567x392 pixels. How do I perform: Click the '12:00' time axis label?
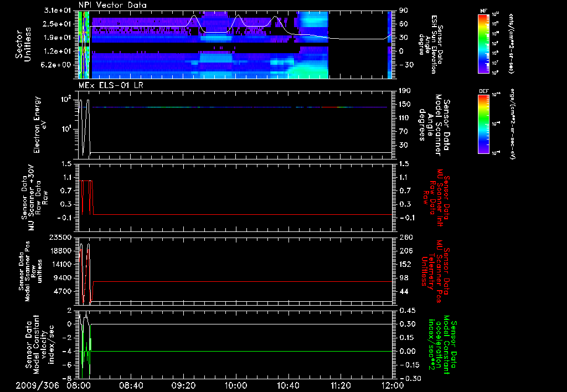point(393,385)
